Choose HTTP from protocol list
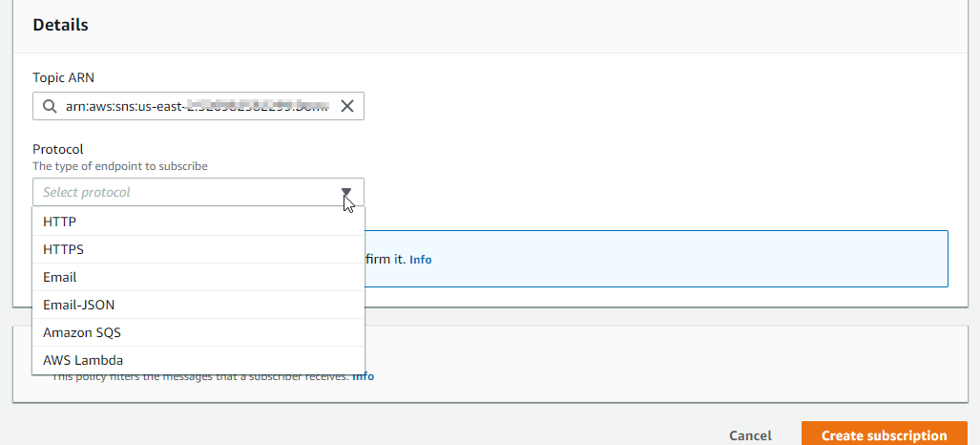980x445 pixels. point(198,222)
